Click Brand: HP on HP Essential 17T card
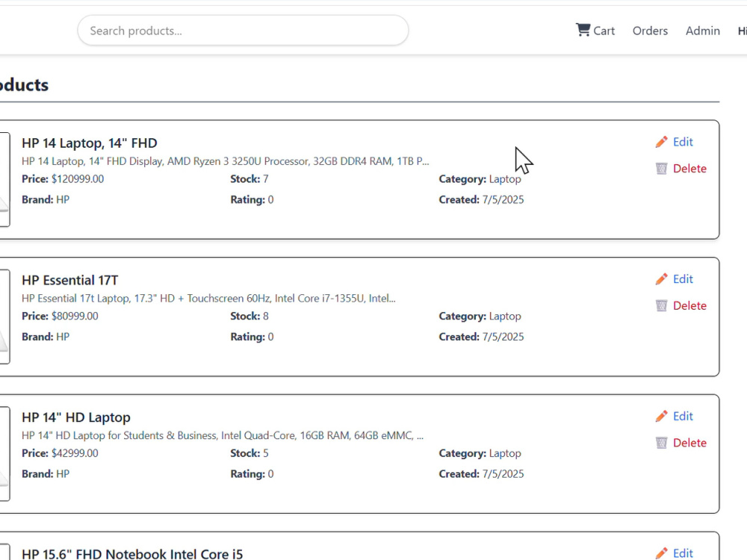The width and height of the screenshot is (747, 560). (x=46, y=337)
